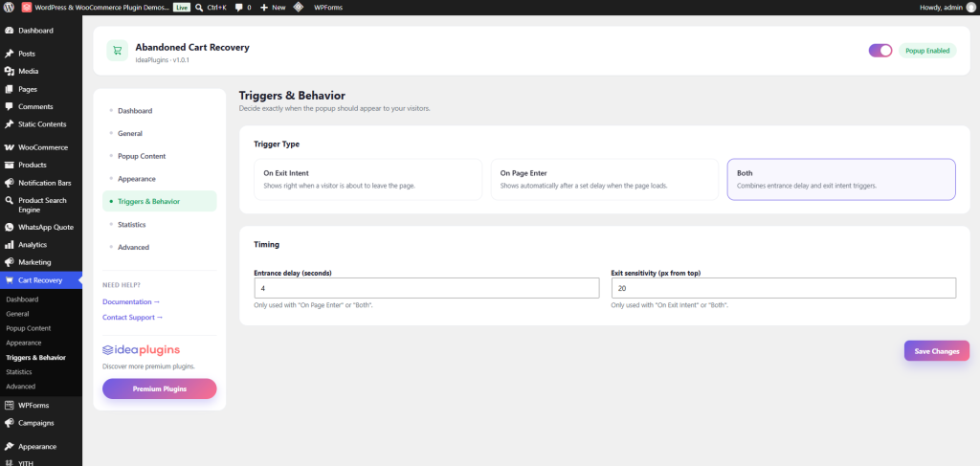Image resolution: width=980 pixels, height=466 pixels.
Task: Click the WhatsApp Quote icon
Action: click(10, 228)
